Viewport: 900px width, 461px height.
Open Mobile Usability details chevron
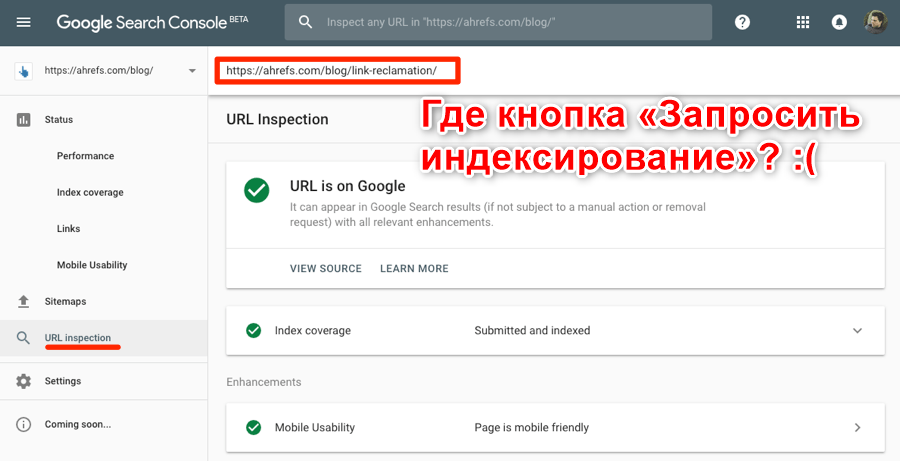(856, 428)
